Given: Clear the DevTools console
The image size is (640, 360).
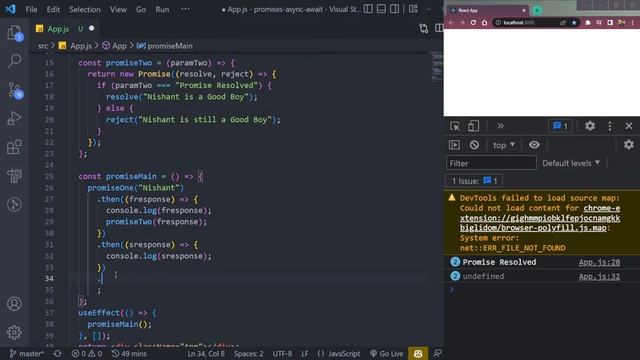Looking at the screenshot, I should point(474,145).
